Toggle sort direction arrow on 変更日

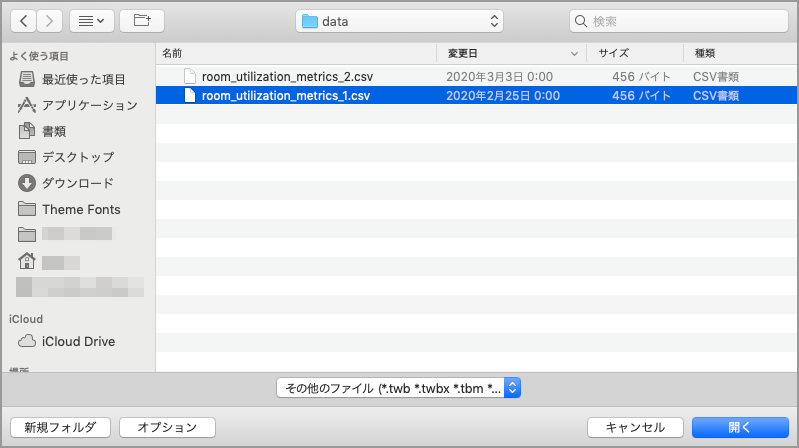[574, 54]
